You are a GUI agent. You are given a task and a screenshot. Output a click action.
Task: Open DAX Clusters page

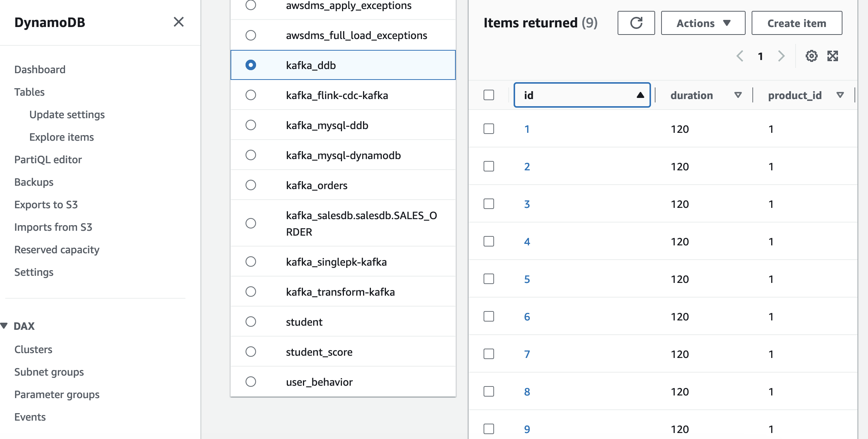(33, 349)
